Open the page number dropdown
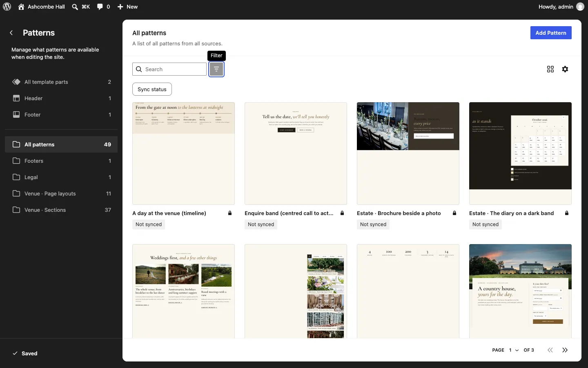This screenshot has height=368, width=588. click(x=514, y=350)
